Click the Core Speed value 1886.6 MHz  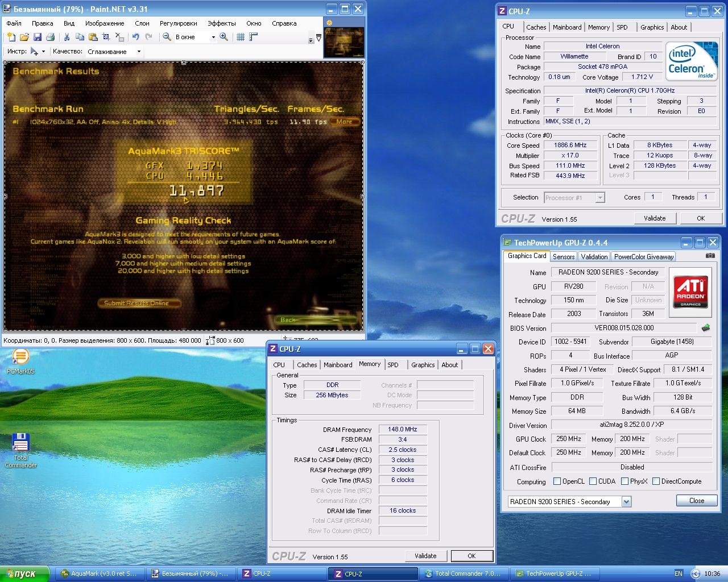point(570,145)
